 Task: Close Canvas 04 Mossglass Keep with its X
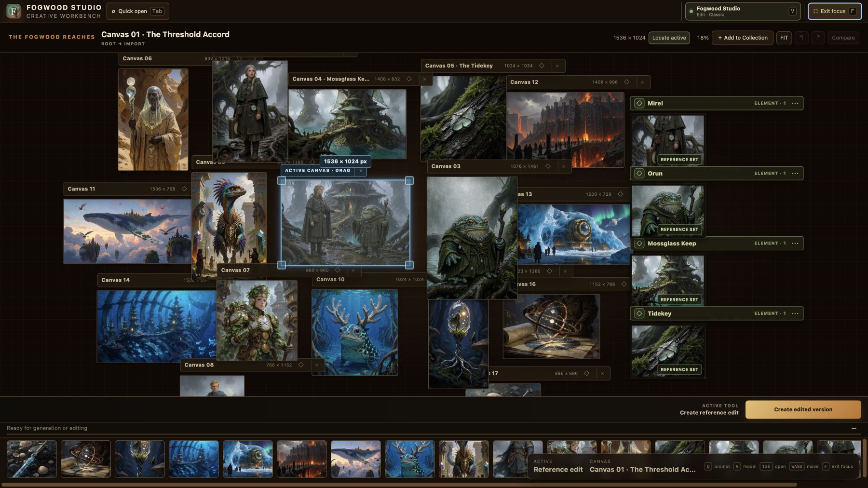tap(424, 79)
